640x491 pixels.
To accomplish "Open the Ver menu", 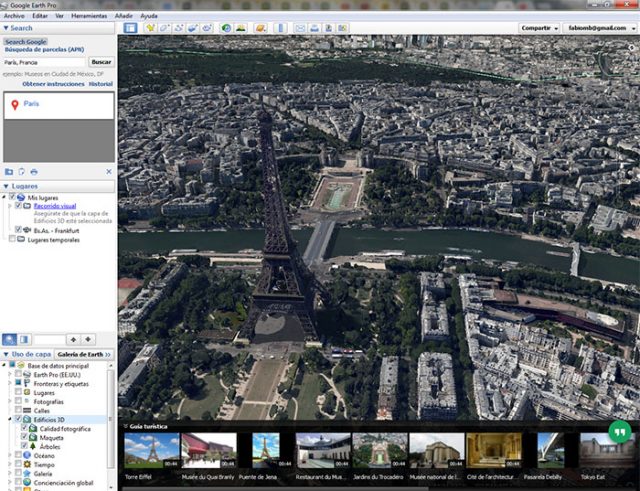I will [59, 16].
